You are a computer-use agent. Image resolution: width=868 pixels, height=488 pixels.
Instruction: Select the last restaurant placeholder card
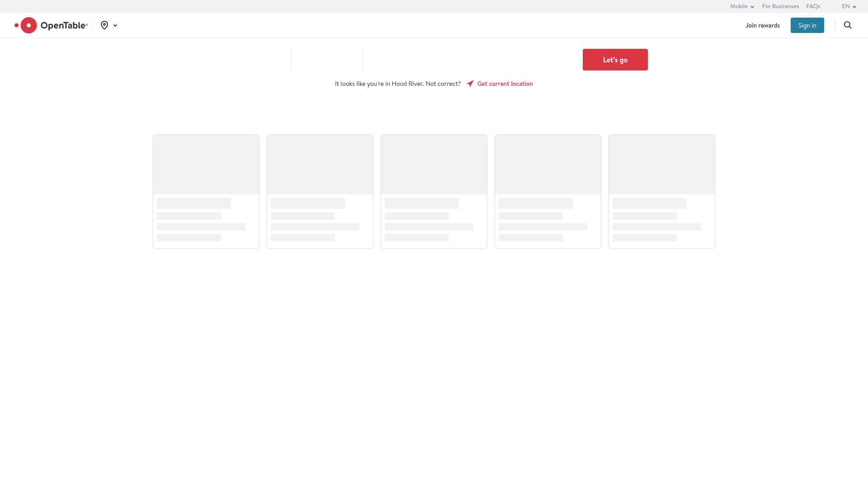[x=661, y=191]
